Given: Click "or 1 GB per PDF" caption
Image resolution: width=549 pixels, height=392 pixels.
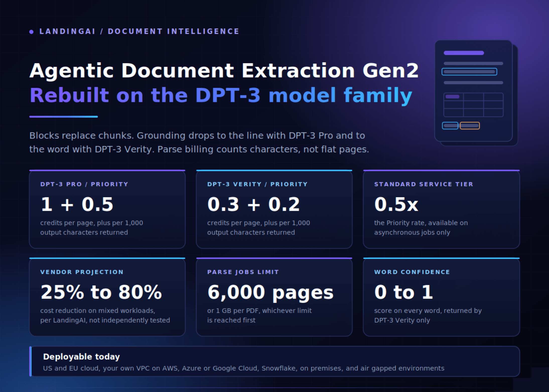Looking at the screenshot, I should tap(259, 315).
